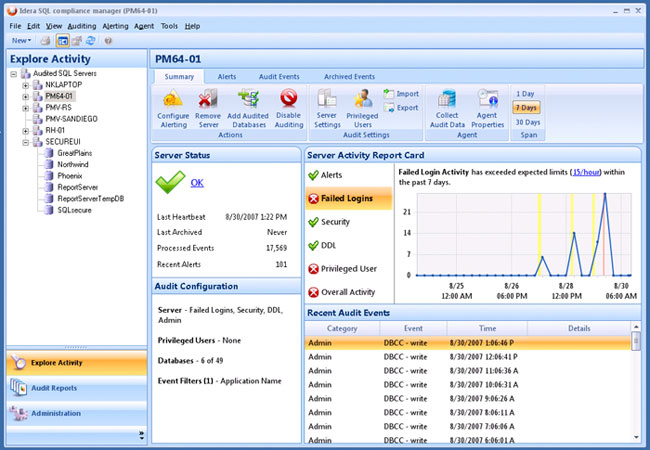Switch to the Archived Events tab
Screen dimensions: 650x450
(349, 77)
